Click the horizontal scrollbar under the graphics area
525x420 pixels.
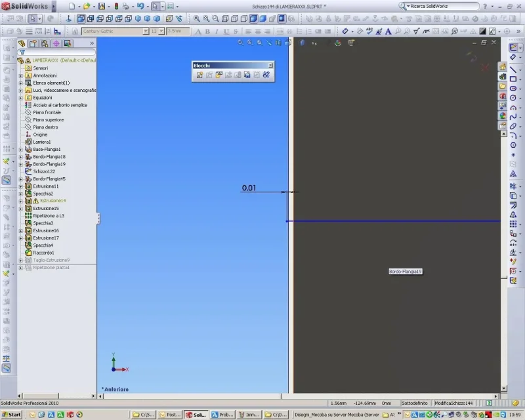[298, 396]
